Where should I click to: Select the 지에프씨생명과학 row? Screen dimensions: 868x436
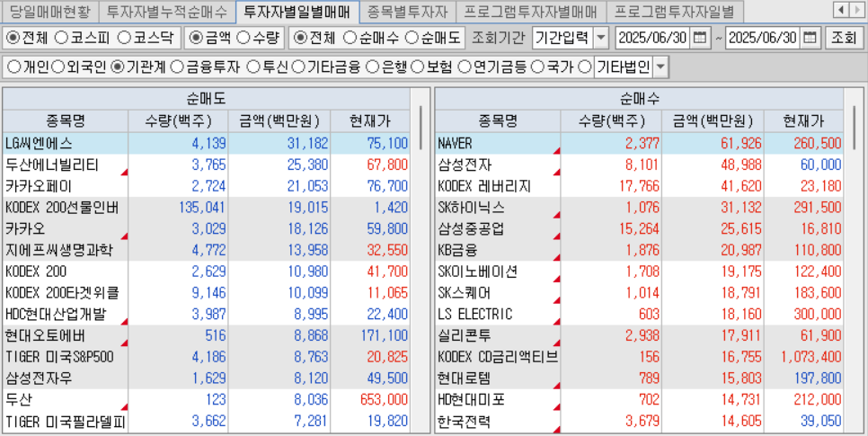tap(207, 251)
